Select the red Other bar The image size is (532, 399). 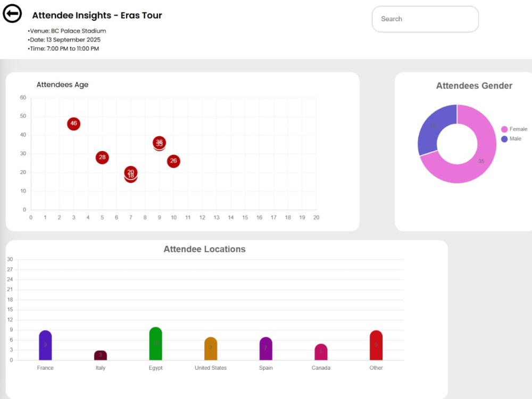click(x=376, y=345)
